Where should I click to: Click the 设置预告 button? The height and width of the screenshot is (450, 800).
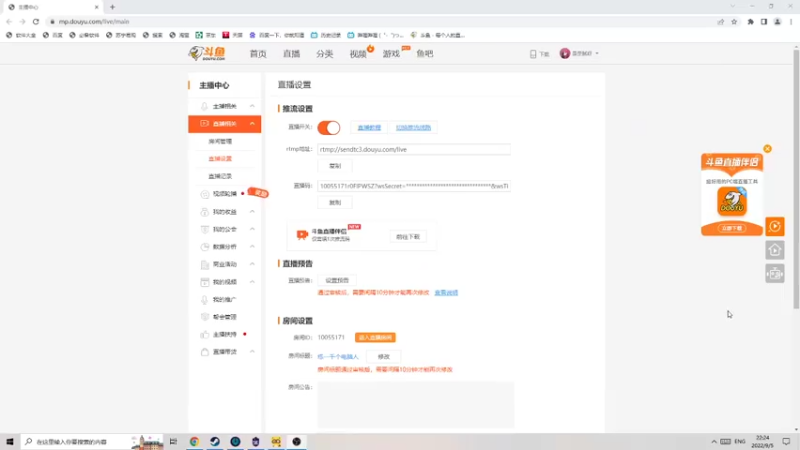[x=337, y=280]
